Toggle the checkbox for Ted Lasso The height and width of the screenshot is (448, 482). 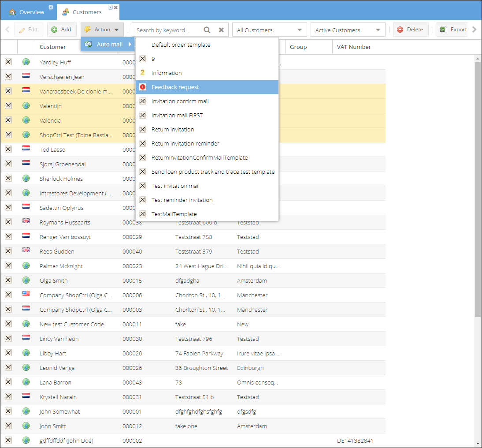[x=8, y=149]
